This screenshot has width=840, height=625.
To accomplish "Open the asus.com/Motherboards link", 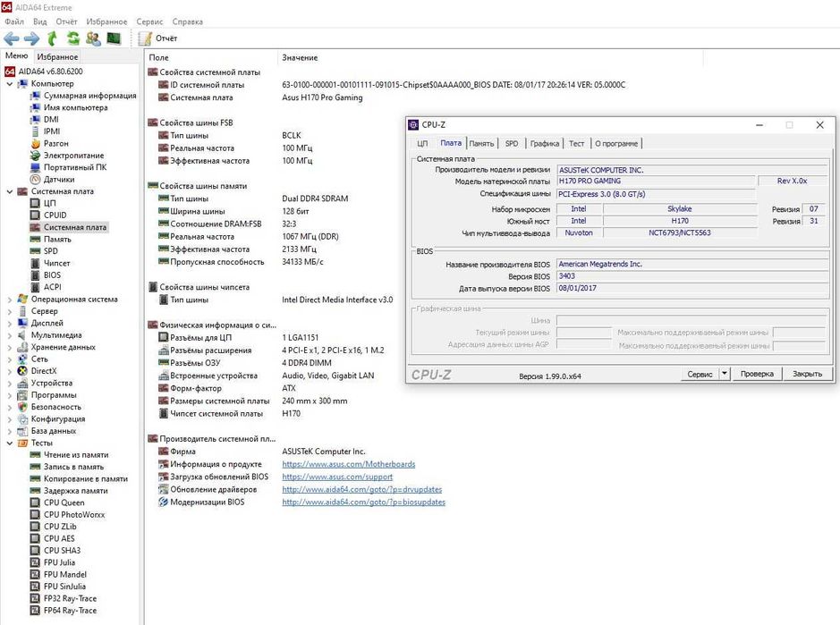I will (x=349, y=464).
